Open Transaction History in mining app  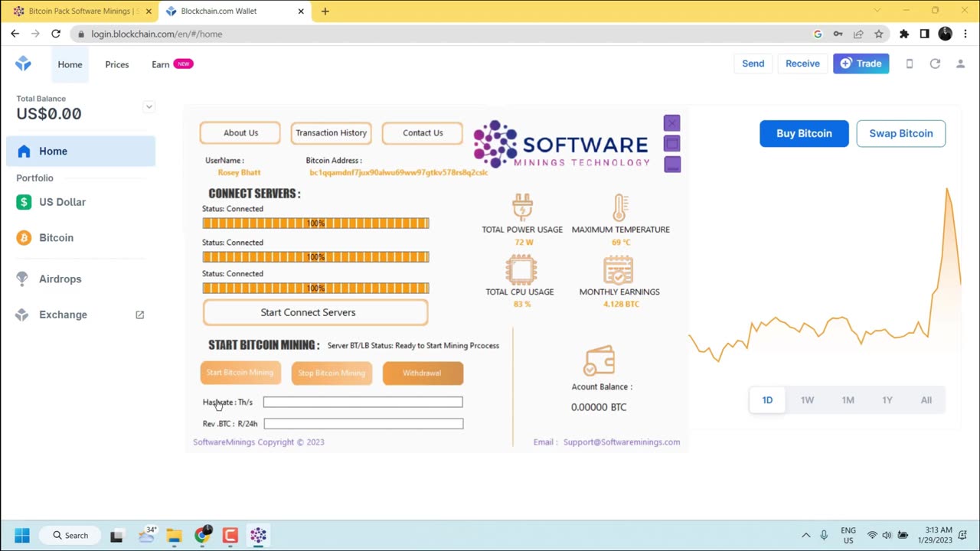331,133
